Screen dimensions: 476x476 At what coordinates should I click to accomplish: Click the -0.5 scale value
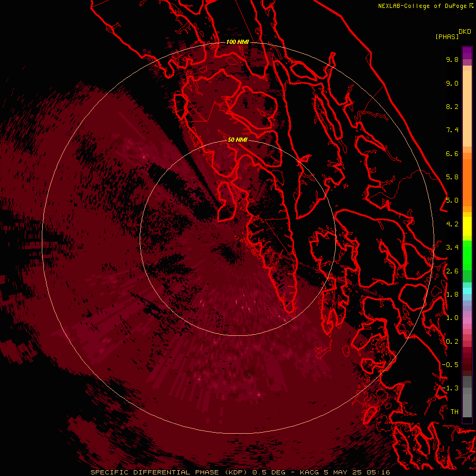tap(450, 365)
